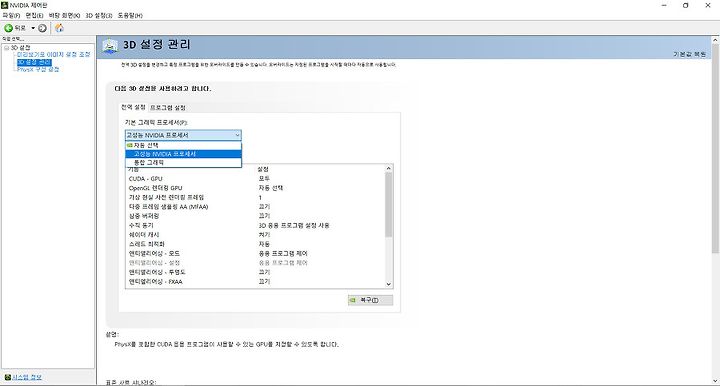Viewport: 720px width, 386px height.
Task: Click the main page scroll-down arrow
Action: (x=715, y=381)
